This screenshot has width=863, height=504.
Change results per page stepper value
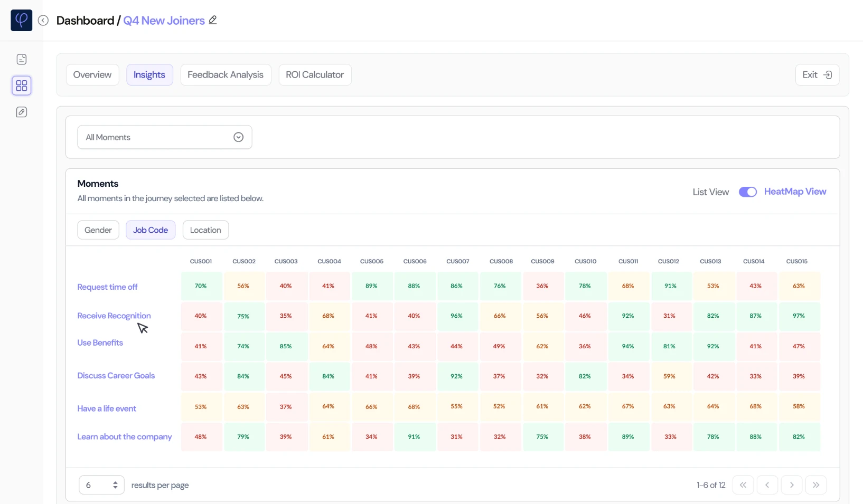101,485
